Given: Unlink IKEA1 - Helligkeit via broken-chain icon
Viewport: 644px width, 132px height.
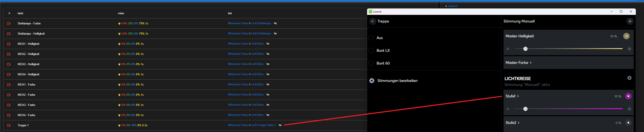Looking at the screenshot, I should 268,44.
